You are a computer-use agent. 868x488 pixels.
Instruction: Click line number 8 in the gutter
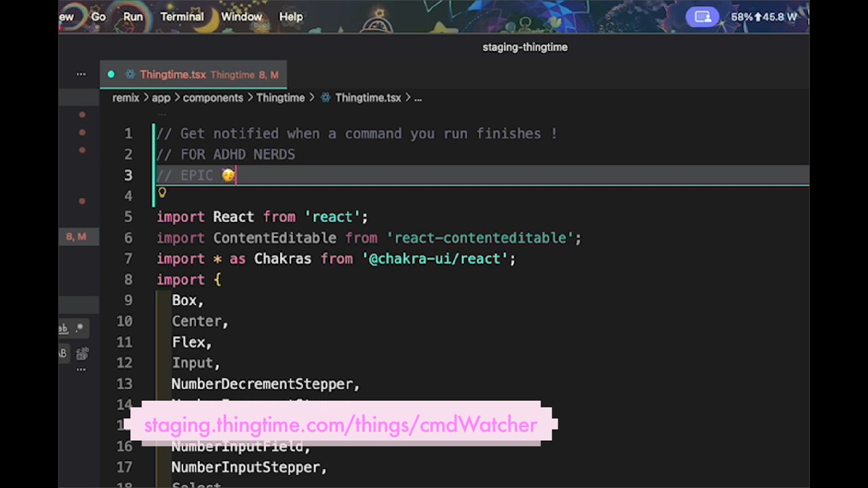coord(128,279)
